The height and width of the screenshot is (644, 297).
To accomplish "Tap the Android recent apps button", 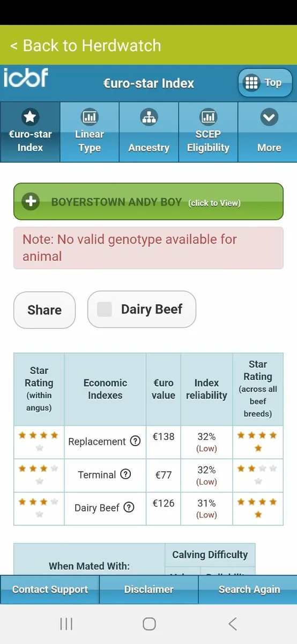I will point(66,624).
